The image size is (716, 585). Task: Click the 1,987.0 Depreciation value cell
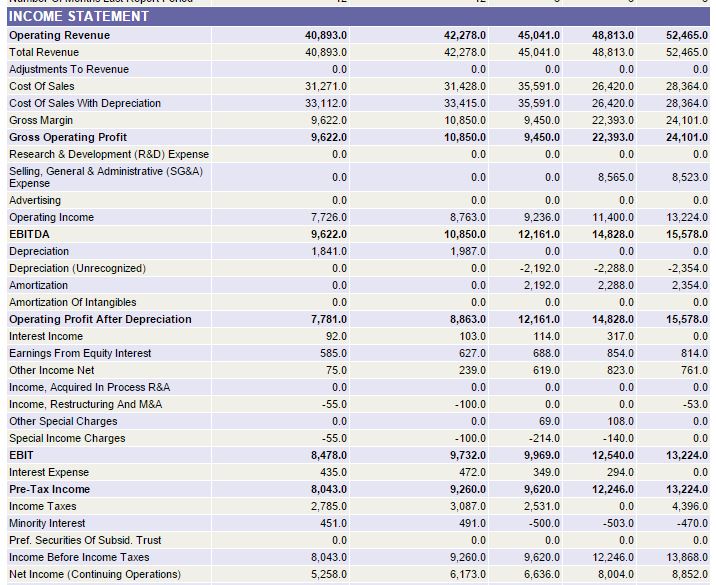click(x=465, y=251)
